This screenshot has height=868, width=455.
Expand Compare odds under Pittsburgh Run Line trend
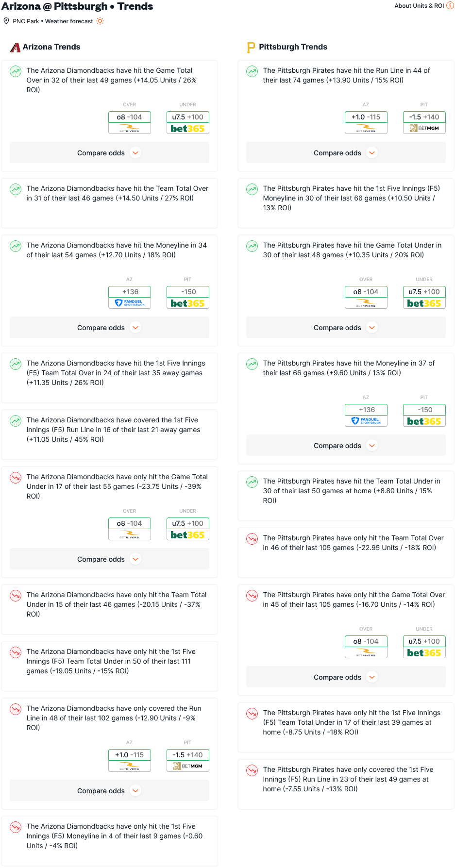[346, 153]
